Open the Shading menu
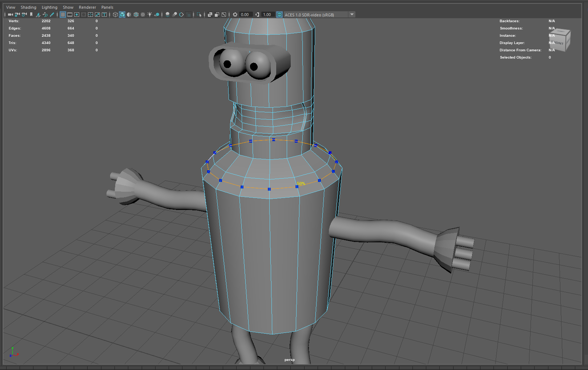Screen dimensions: 588x370 click(28, 7)
